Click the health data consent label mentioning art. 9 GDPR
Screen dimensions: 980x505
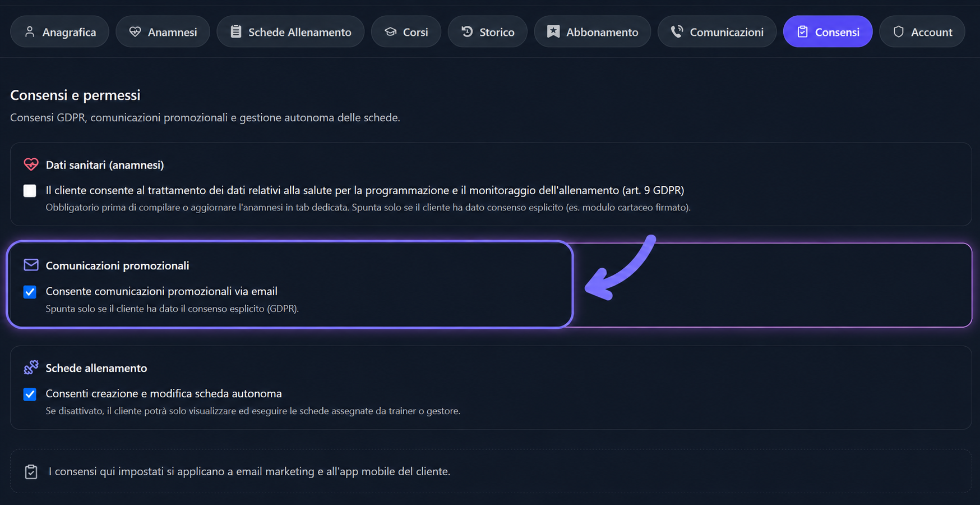tap(365, 190)
